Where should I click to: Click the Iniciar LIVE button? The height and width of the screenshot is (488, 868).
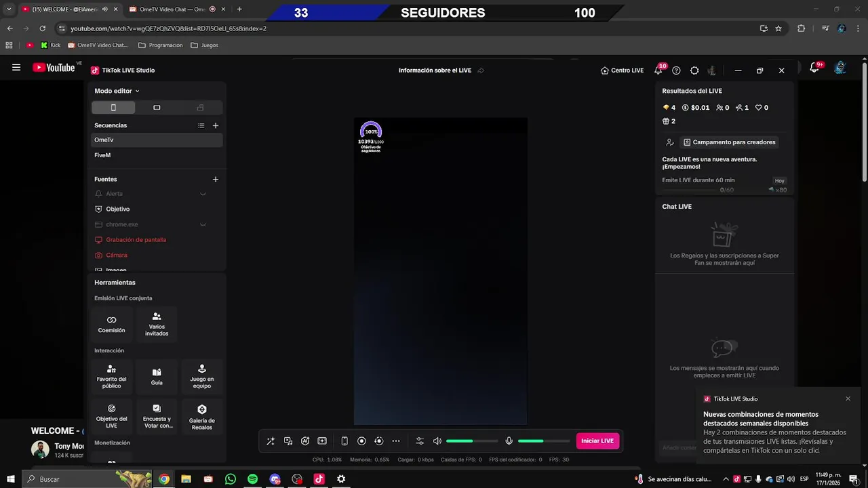597,441
